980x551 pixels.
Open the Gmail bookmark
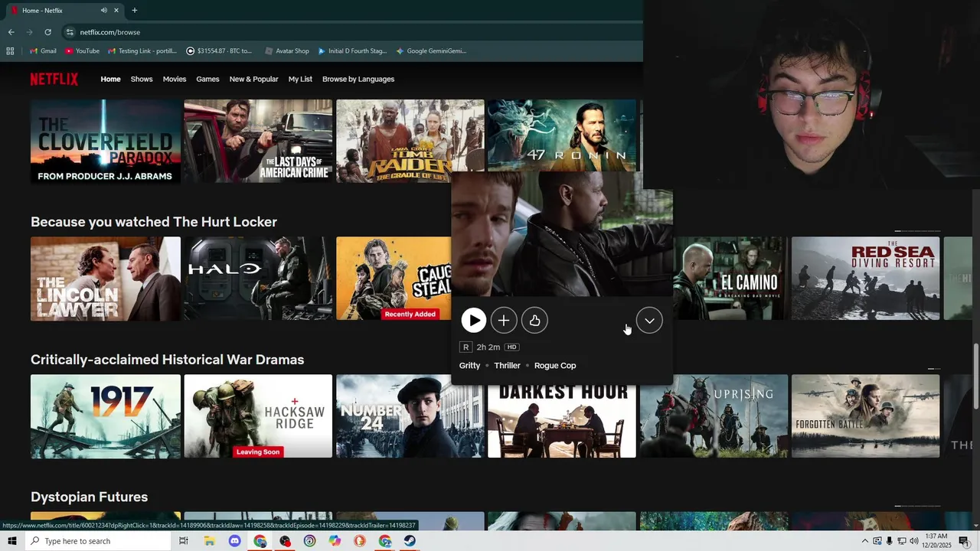click(x=43, y=51)
